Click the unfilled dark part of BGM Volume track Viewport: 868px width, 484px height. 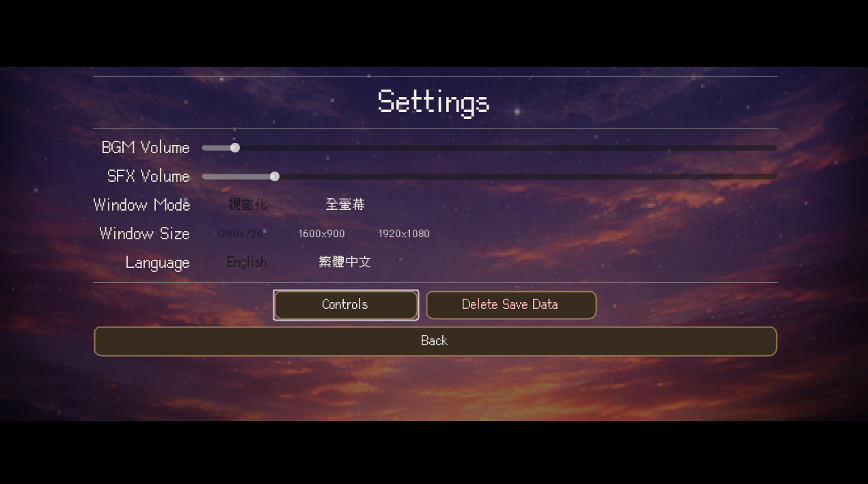(x=508, y=148)
